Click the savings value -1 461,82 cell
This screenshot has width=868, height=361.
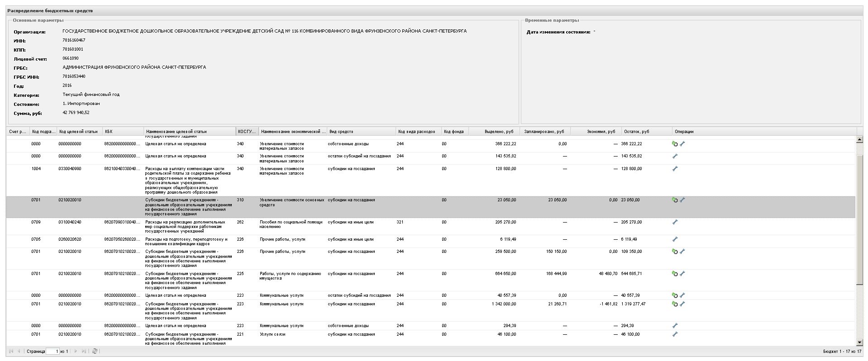608,304
